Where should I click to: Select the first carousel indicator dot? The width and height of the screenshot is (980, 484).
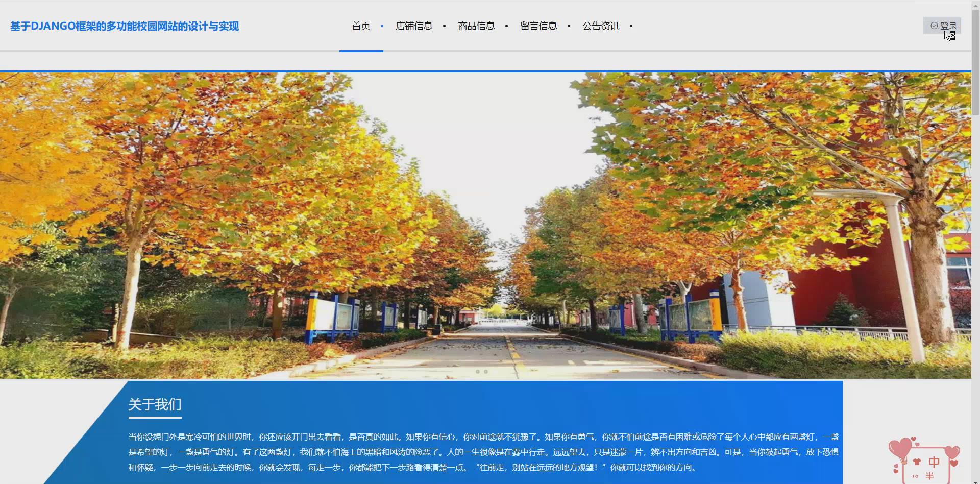(478, 372)
